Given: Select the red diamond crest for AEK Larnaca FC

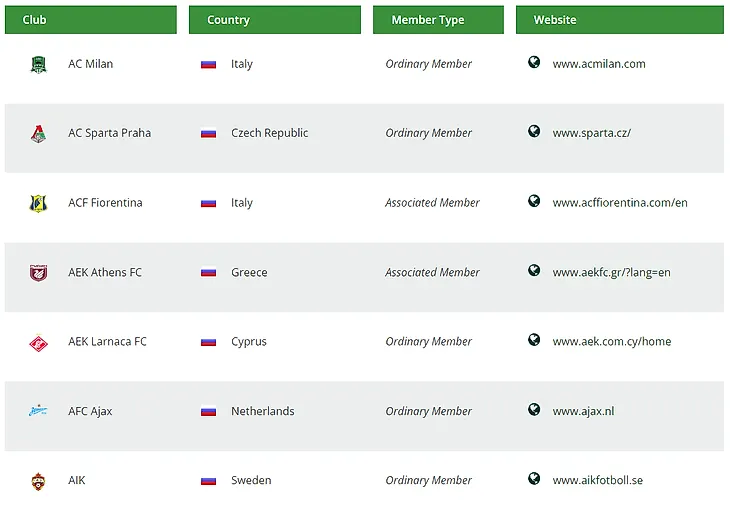Looking at the screenshot, I should 39,343.
